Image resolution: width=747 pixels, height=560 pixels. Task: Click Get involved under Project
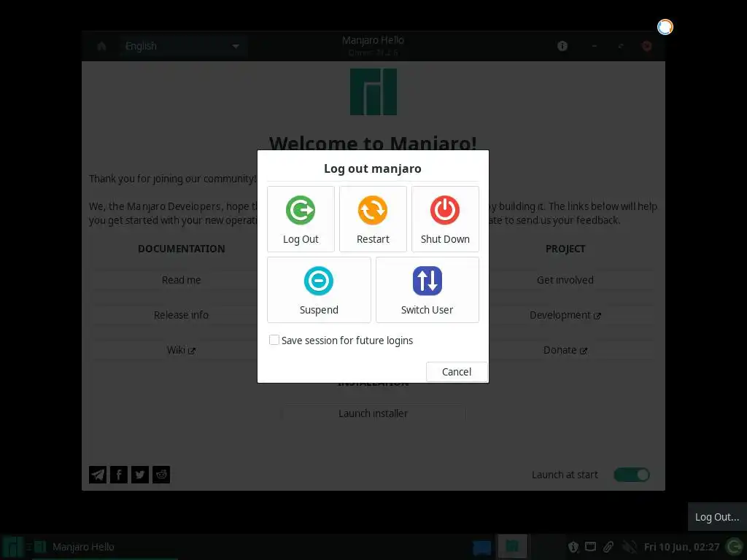565,280
